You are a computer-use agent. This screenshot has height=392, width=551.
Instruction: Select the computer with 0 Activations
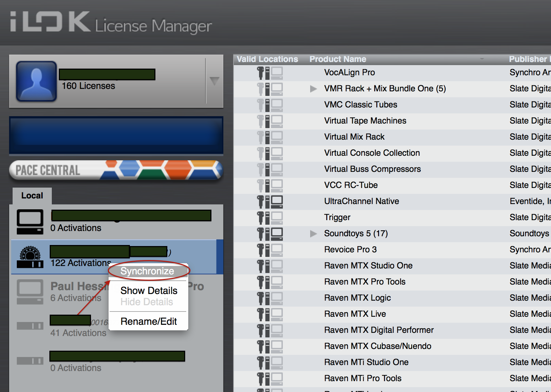click(x=116, y=222)
